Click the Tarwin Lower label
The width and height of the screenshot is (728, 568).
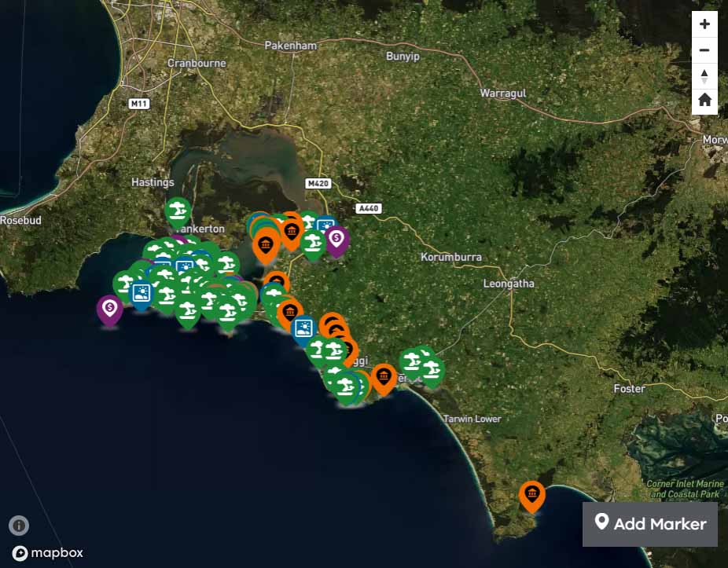pos(472,419)
